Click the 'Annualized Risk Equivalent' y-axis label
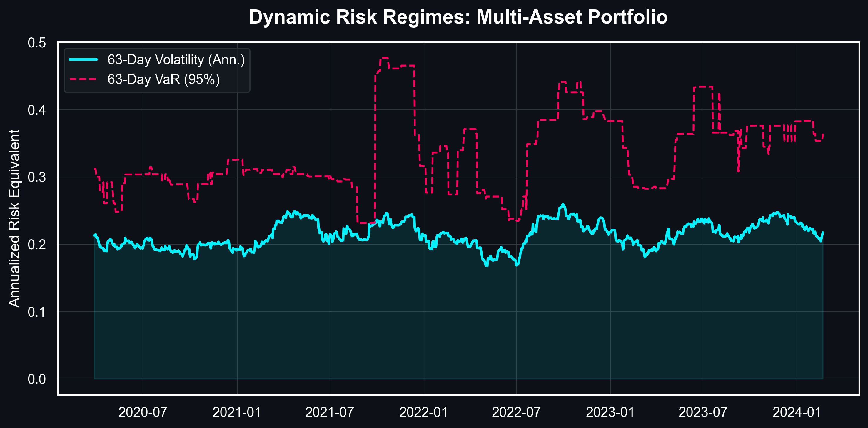Screen dimensions: 868x428 (14, 218)
